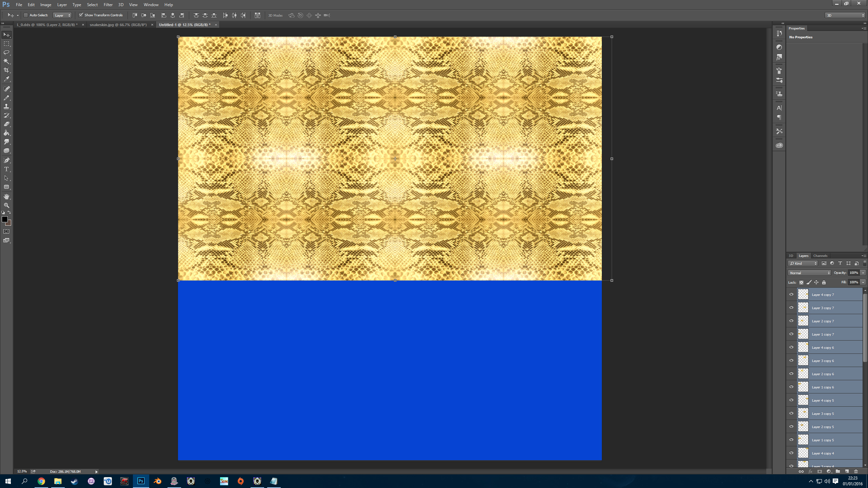Choose the Lasso tool
This screenshot has width=868, height=488.
[6, 53]
